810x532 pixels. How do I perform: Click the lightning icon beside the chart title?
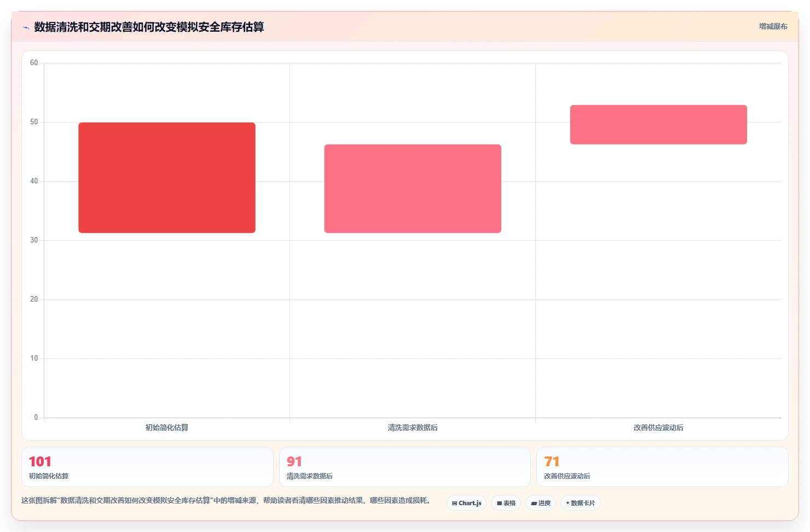(26, 27)
